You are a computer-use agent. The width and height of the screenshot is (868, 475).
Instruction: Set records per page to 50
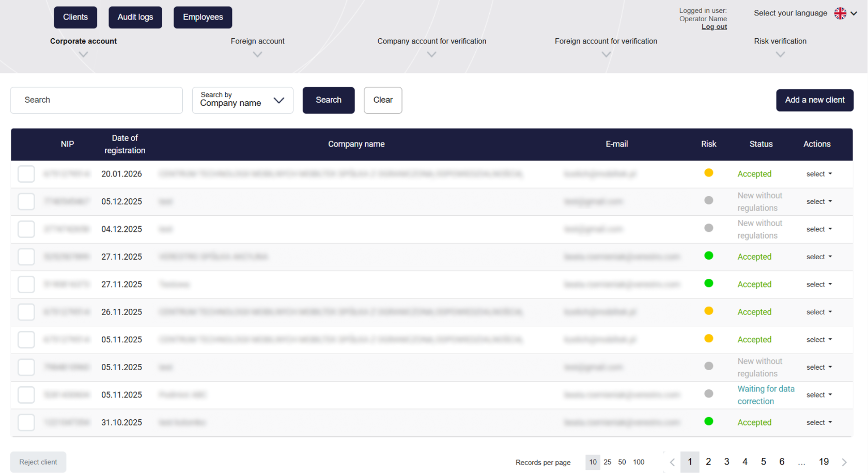(622, 462)
